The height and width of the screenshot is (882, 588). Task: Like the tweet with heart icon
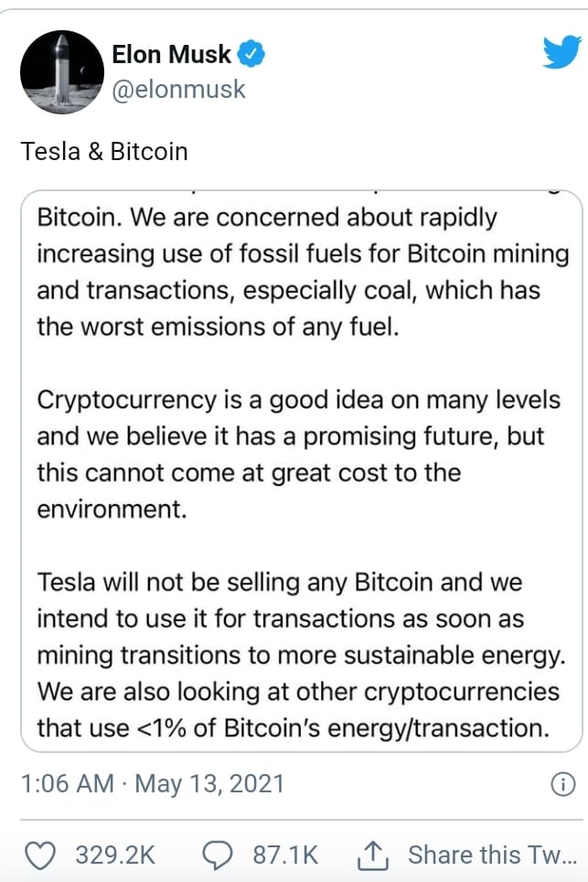click(41, 855)
